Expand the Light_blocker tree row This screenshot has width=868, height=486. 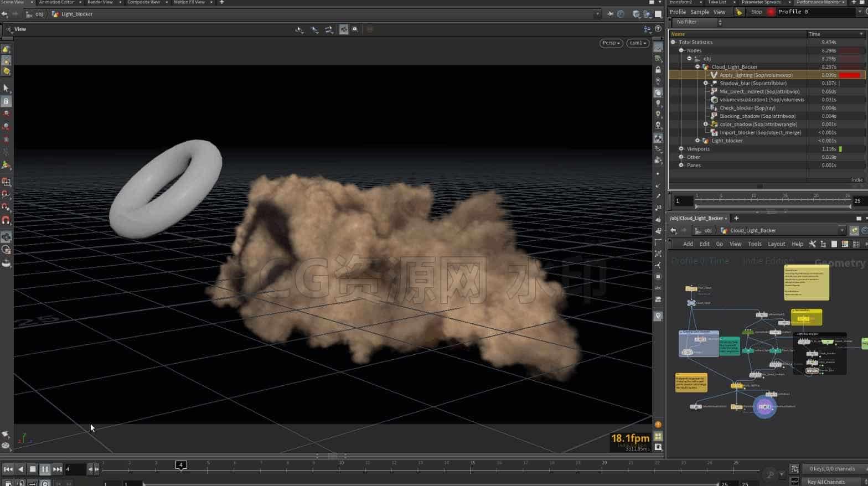[x=697, y=141]
